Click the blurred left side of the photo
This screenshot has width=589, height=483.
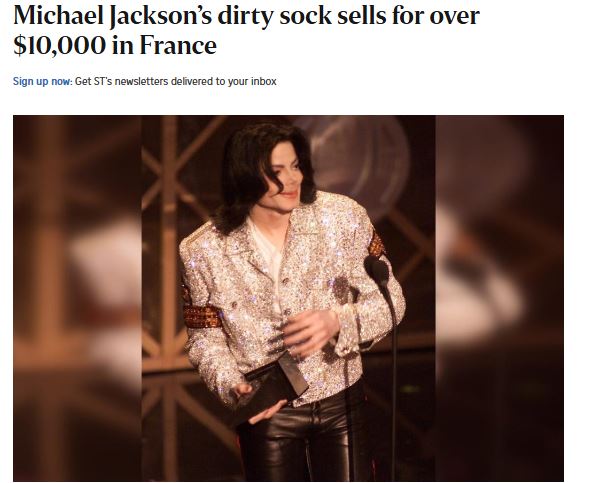click(x=77, y=298)
